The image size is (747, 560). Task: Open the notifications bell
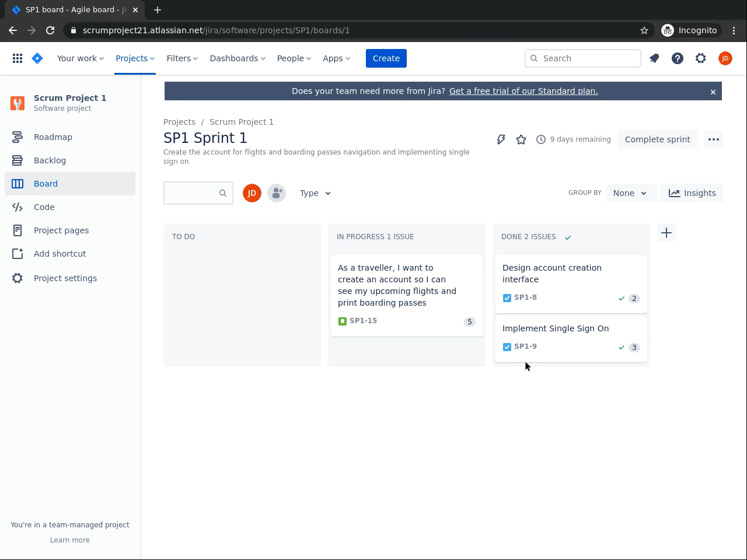654,58
